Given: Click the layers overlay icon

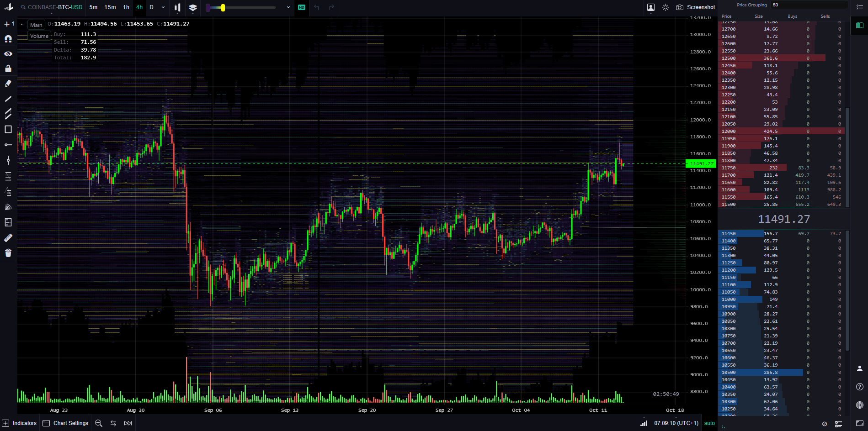Looking at the screenshot, I should click(x=192, y=8).
